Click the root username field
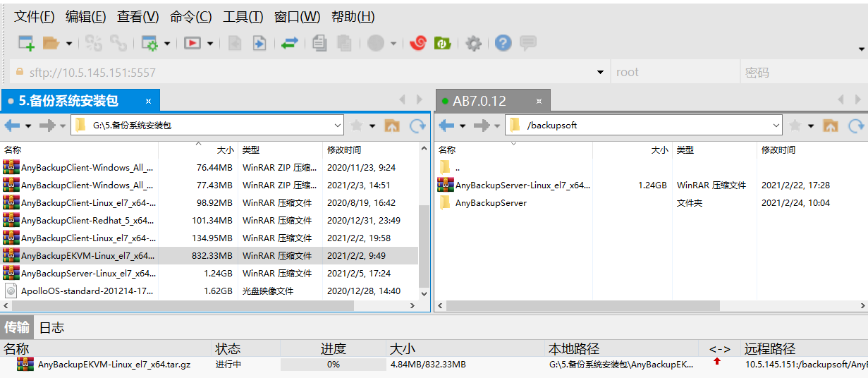Screen dimensions: 868x378 [x=675, y=72]
